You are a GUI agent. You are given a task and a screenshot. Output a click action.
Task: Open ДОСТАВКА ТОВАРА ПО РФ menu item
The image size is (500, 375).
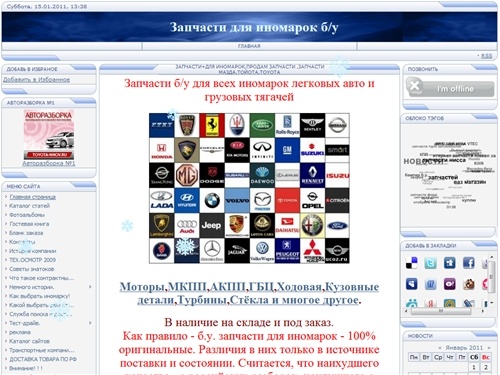[43, 359]
